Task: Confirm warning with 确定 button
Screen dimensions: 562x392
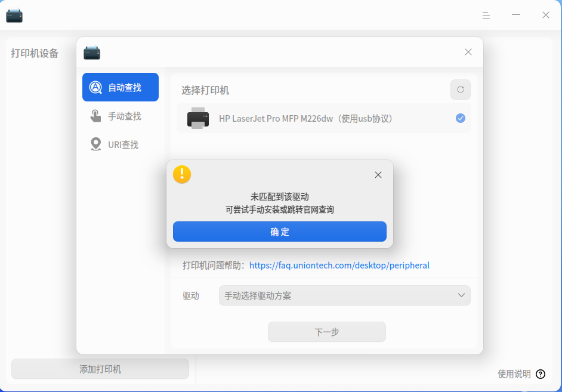Action: (280, 232)
